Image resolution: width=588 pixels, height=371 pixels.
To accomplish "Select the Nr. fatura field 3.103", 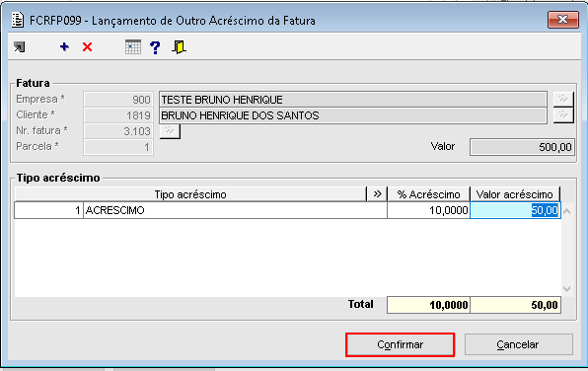I will coord(118,131).
